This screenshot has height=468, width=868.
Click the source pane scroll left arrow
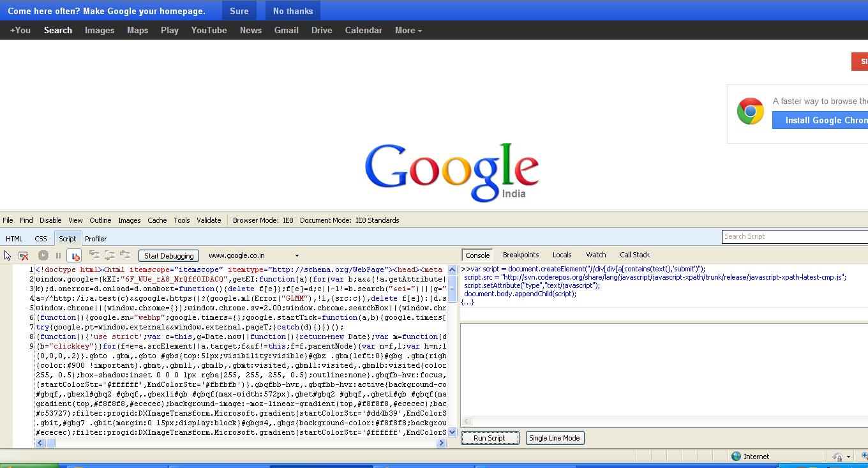(40, 442)
